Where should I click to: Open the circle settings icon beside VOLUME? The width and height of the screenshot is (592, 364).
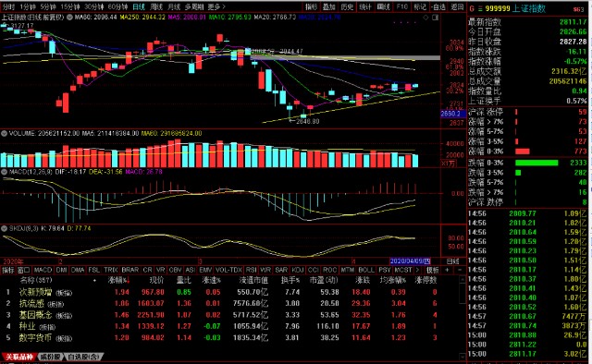4,134
